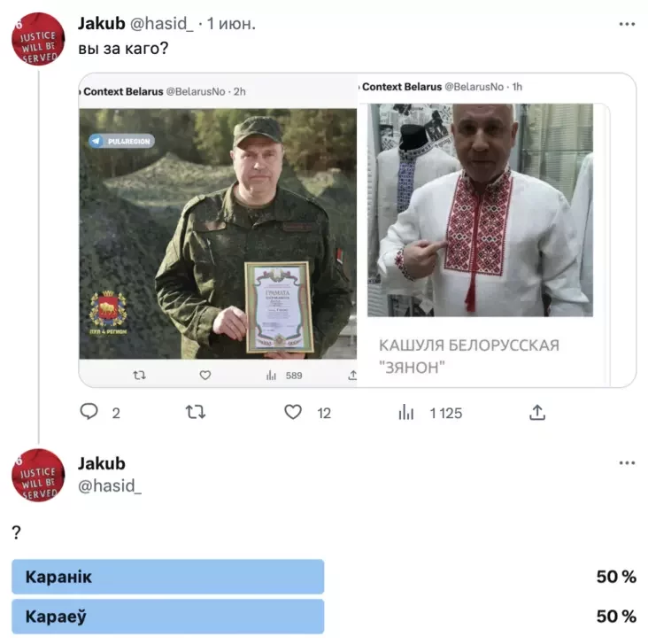Click the 1 июн. timestamp link
Image resolution: width=648 pixels, height=644 pixels.
[x=231, y=24]
